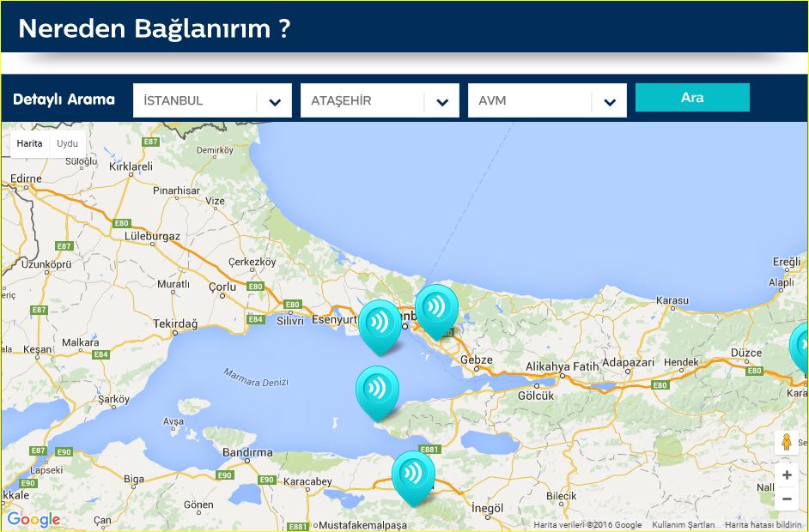This screenshot has width=809, height=532.
Task: Open Google logo link on map
Action: tap(33, 519)
